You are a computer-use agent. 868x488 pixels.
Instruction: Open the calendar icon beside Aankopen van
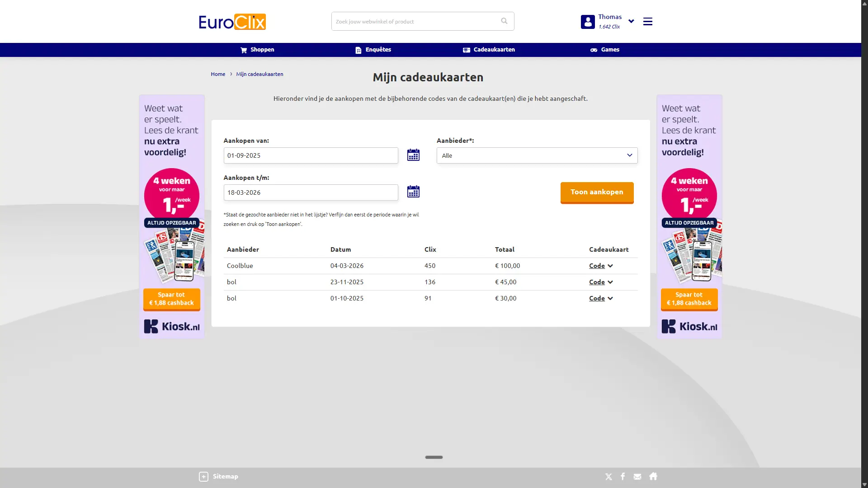(413, 155)
